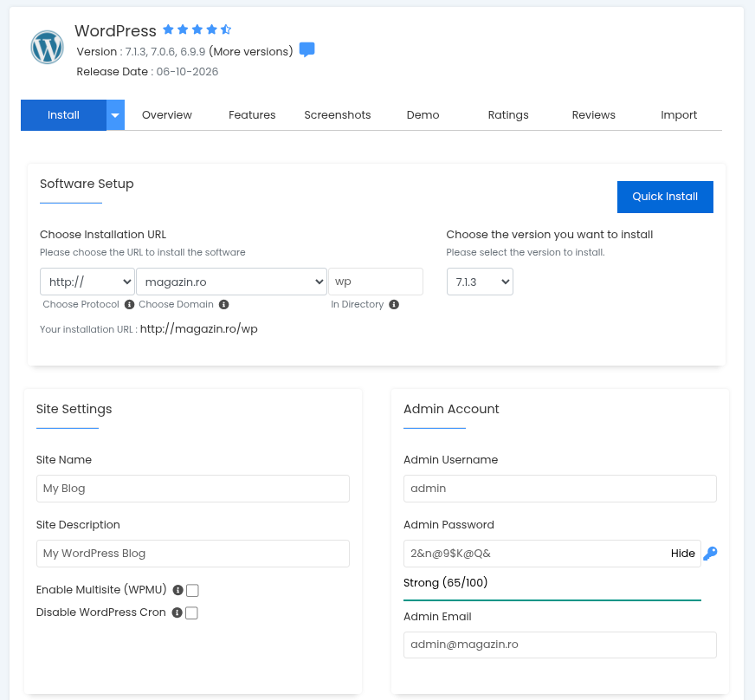Click the Release Date 06-10-2026 text
The height and width of the screenshot is (700, 755).
point(147,72)
